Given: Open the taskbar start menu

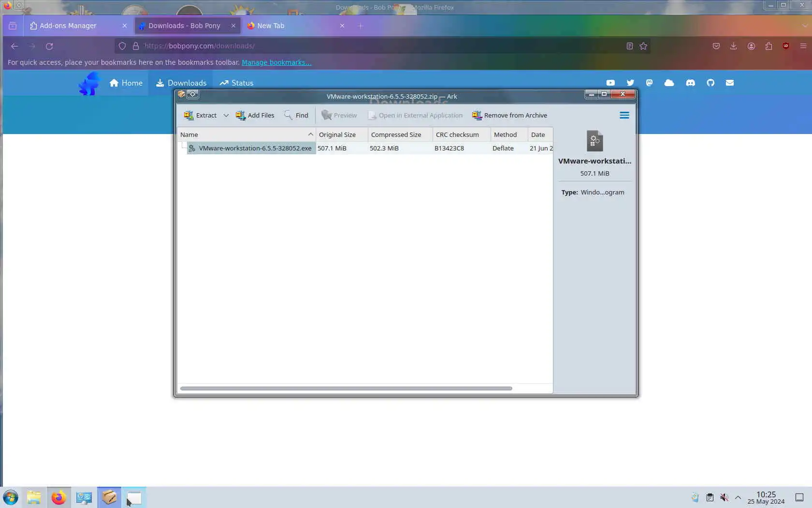Looking at the screenshot, I should click(x=11, y=497).
